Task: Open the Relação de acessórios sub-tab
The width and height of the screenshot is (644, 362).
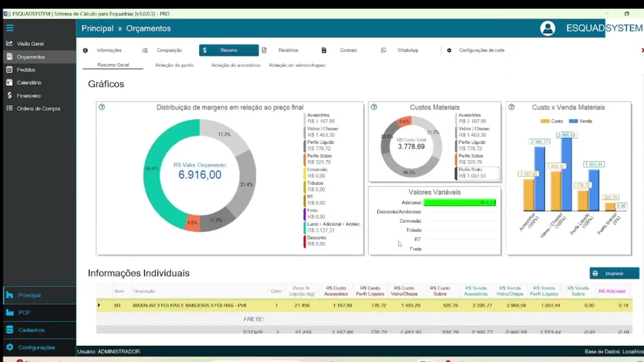Action: (x=236, y=65)
